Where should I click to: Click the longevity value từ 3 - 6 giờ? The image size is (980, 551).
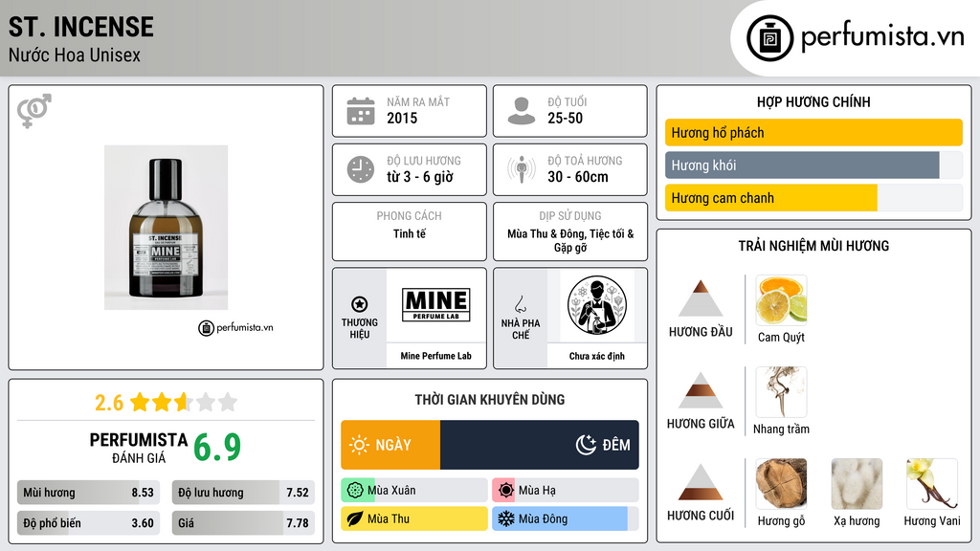pyautogui.click(x=420, y=177)
